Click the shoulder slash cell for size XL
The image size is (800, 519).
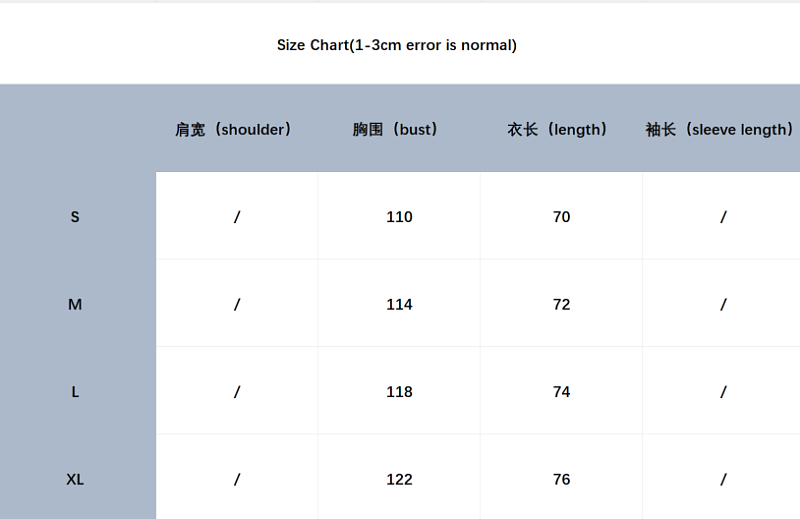[x=237, y=480]
